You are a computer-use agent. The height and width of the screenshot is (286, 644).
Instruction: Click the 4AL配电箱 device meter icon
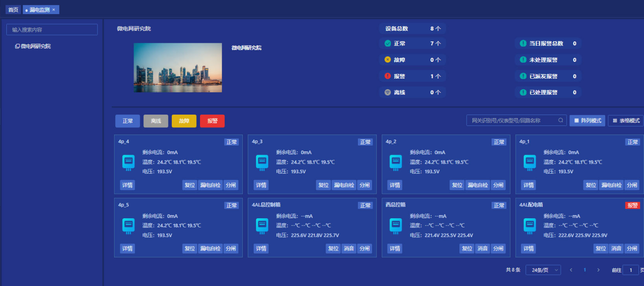(530, 226)
